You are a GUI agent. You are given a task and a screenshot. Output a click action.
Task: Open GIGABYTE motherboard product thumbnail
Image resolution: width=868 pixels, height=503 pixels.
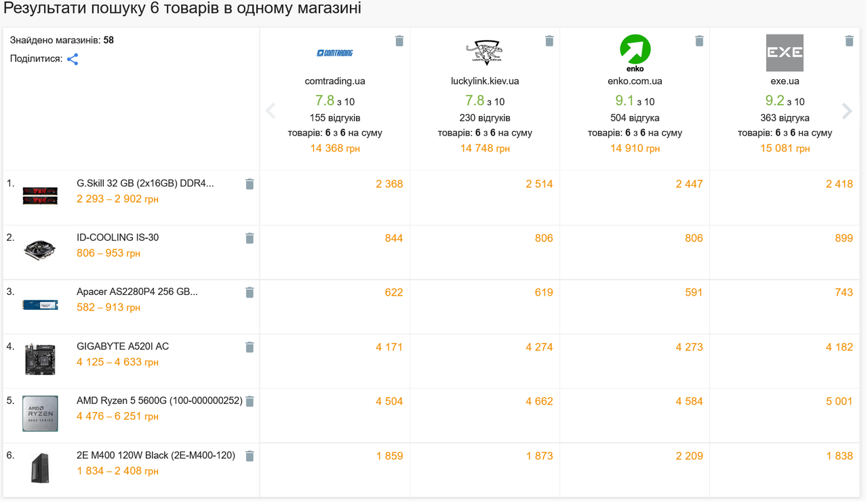(x=40, y=359)
